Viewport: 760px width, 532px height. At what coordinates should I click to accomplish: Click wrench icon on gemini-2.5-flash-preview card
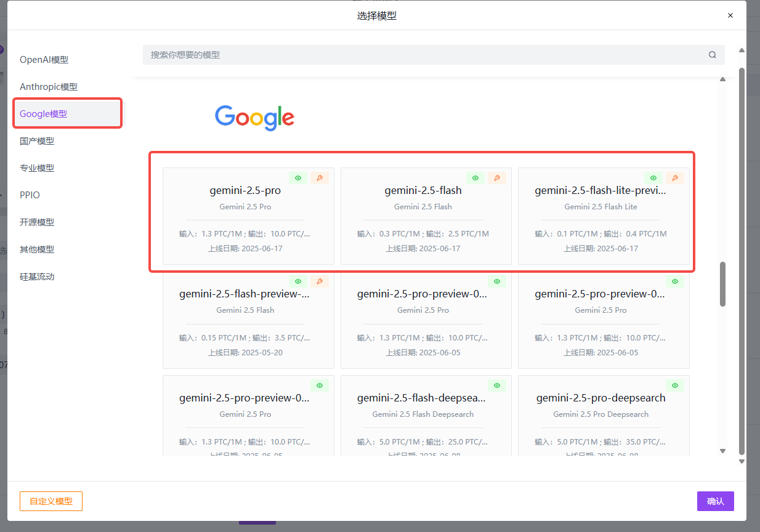point(320,281)
